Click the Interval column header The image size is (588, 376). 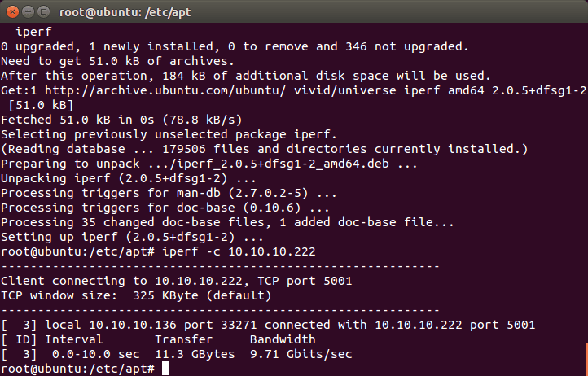pyautogui.click(x=74, y=339)
